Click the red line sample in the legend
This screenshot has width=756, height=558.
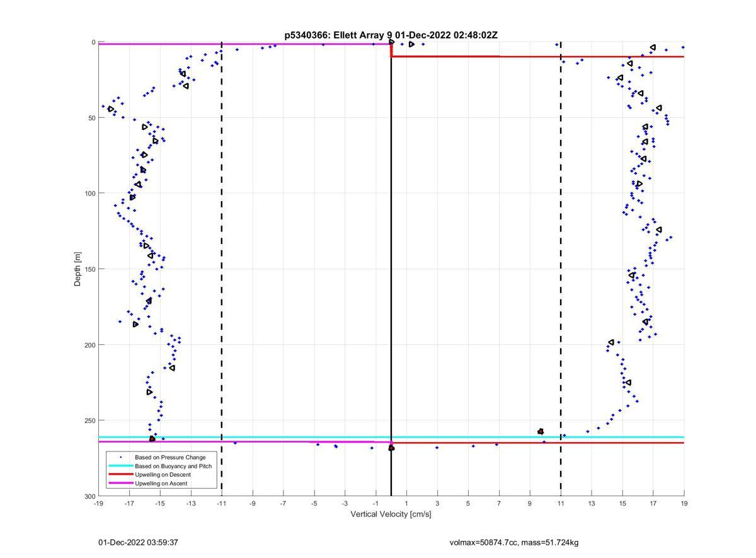(120, 475)
